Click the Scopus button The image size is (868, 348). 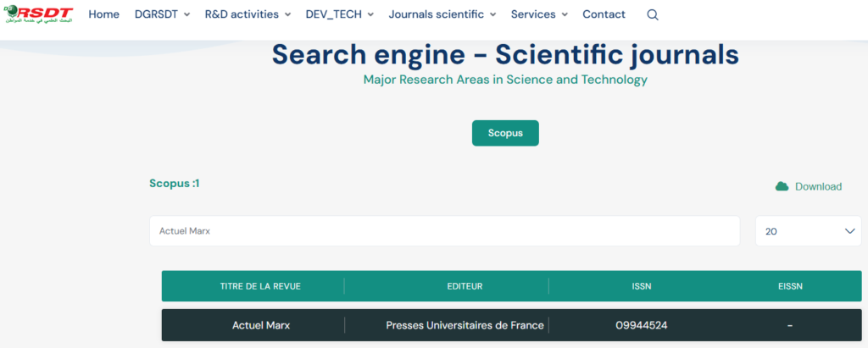point(505,133)
